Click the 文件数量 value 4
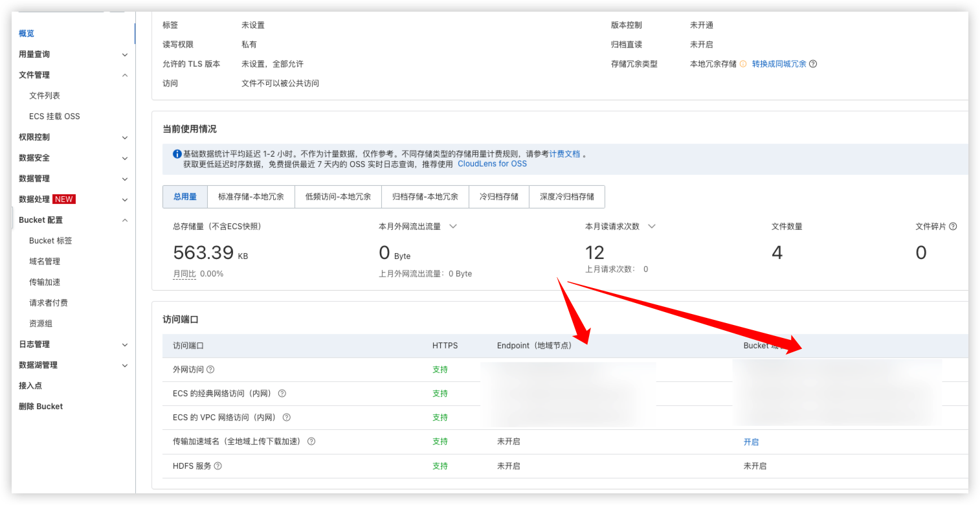Viewport: 980px width, 505px height. (777, 253)
